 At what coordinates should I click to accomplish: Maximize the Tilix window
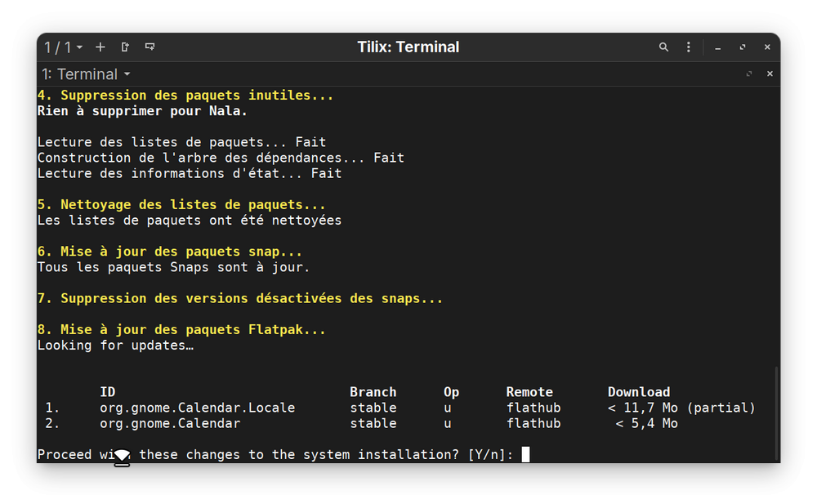click(743, 47)
